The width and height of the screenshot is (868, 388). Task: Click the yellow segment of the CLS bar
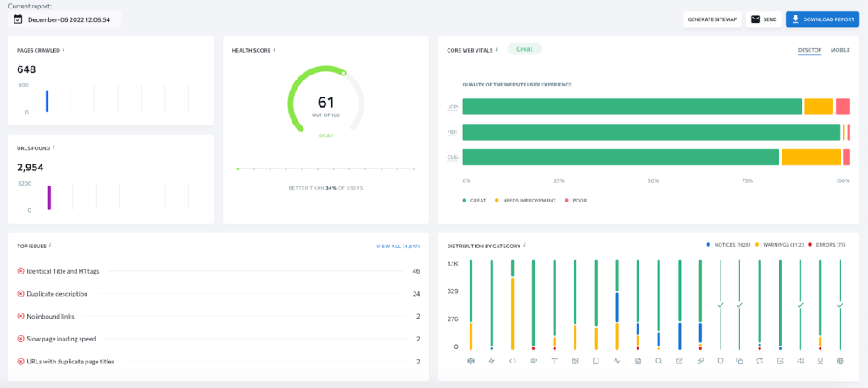pyautogui.click(x=811, y=158)
